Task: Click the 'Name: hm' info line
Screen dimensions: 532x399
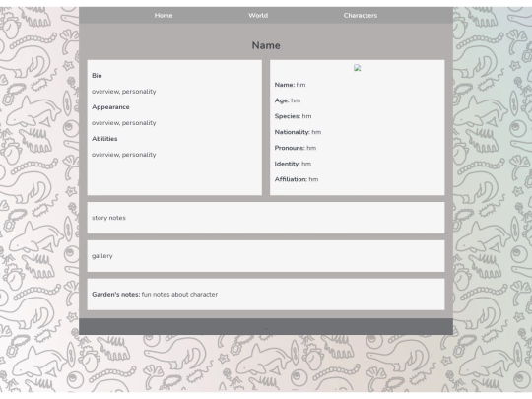Action: (x=290, y=85)
